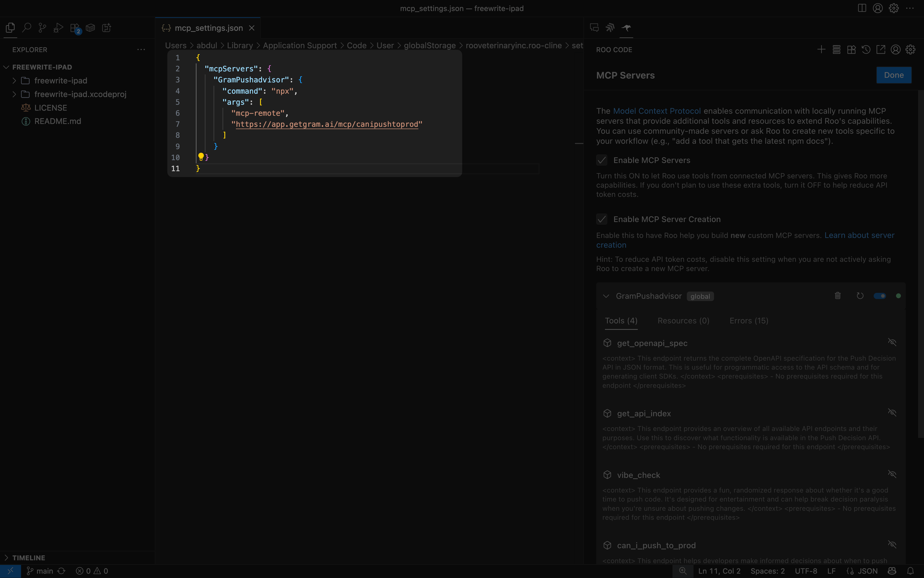Expand the freewrite-ipad.xcodeproj folder
The height and width of the screenshot is (578, 924).
14,94
